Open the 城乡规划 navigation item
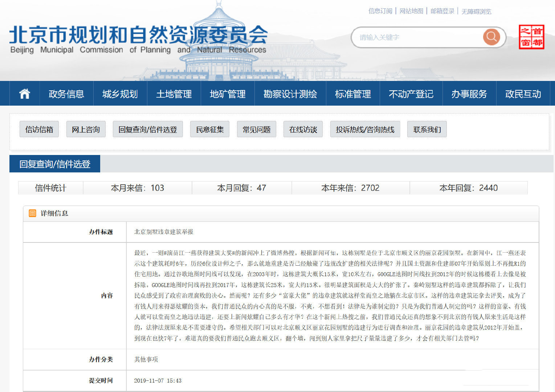Image resolution: width=555 pixels, height=392 pixels. (120, 94)
